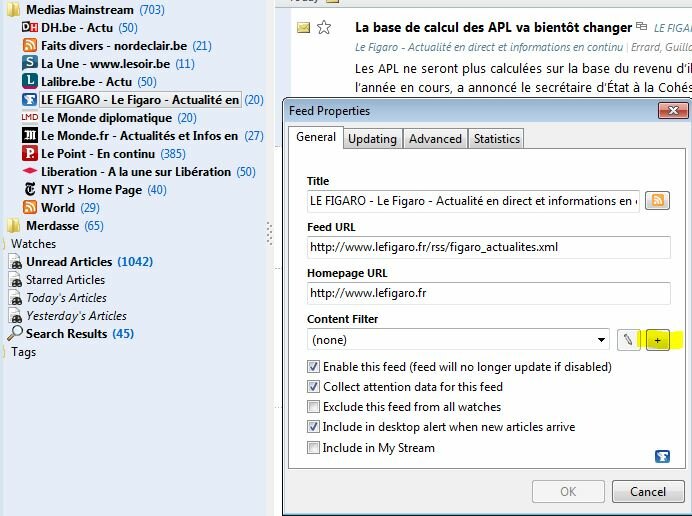The width and height of the screenshot is (692, 516).
Task: Switch to the General tab
Action: [x=316, y=137]
